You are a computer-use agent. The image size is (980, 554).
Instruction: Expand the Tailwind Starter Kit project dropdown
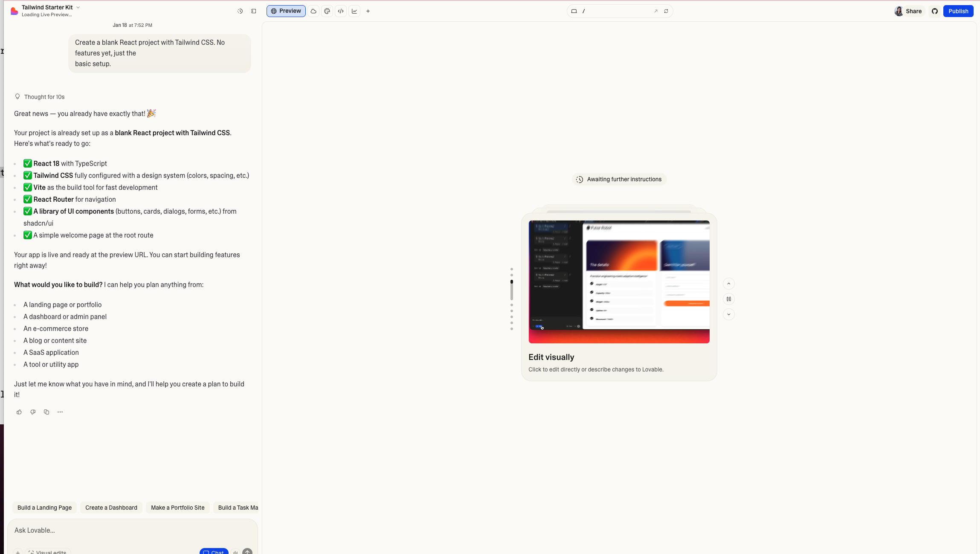(78, 7)
